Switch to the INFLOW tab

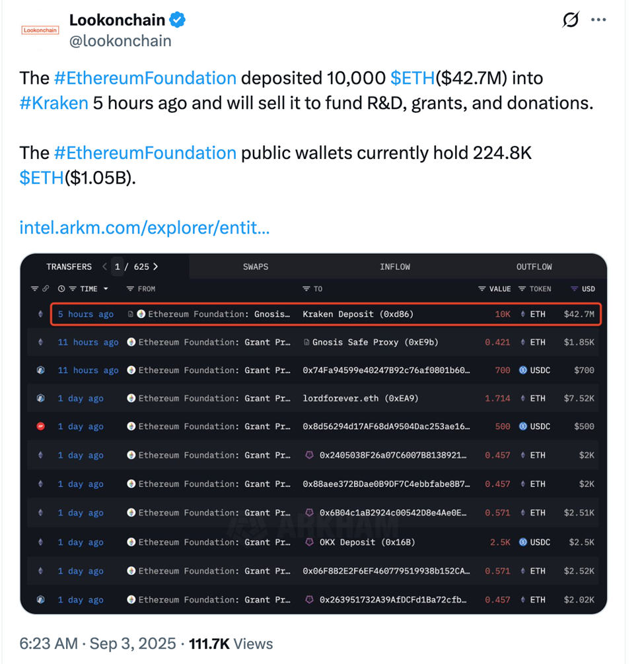pyautogui.click(x=395, y=267)
